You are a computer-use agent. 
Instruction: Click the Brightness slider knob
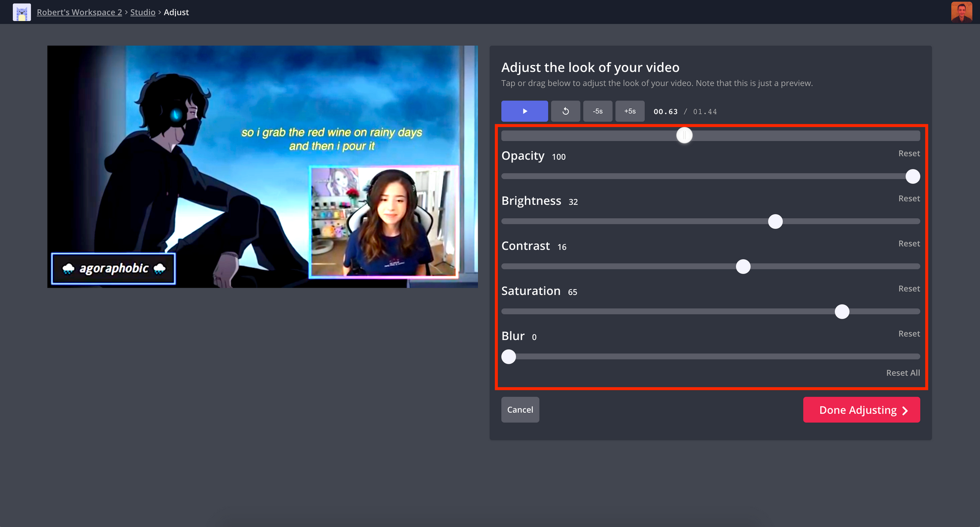click(775, 222)
